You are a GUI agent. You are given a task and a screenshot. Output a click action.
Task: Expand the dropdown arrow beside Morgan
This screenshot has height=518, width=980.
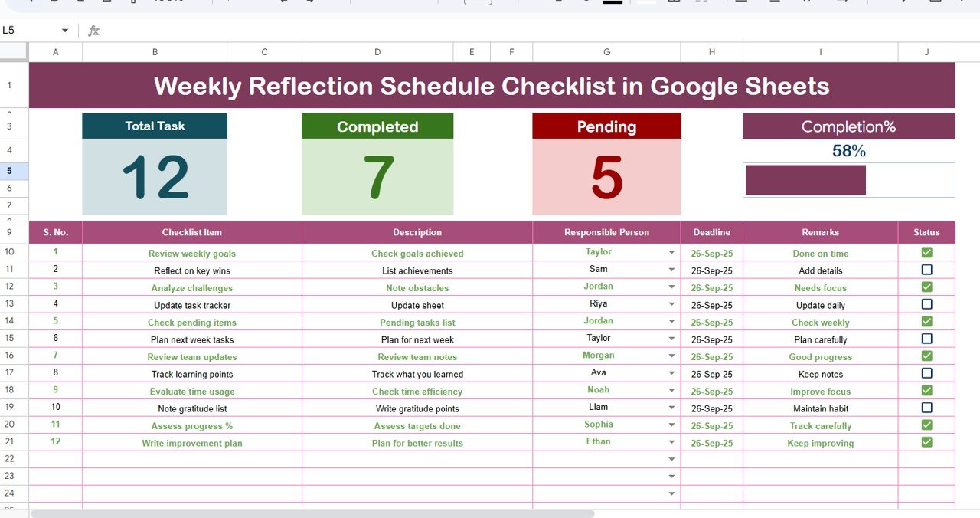tap(671, 356)
